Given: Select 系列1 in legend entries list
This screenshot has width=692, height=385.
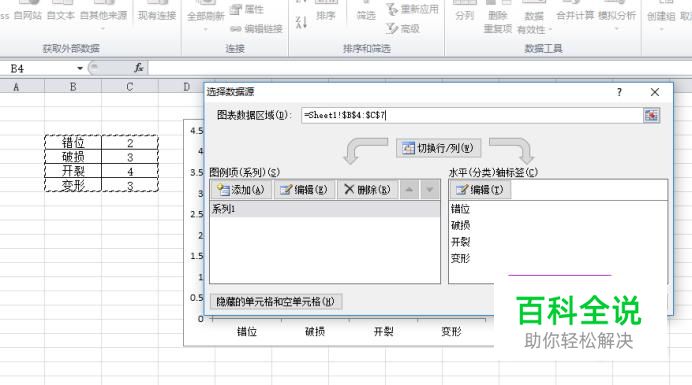Looking at the screenshot, I should point(325,209).
